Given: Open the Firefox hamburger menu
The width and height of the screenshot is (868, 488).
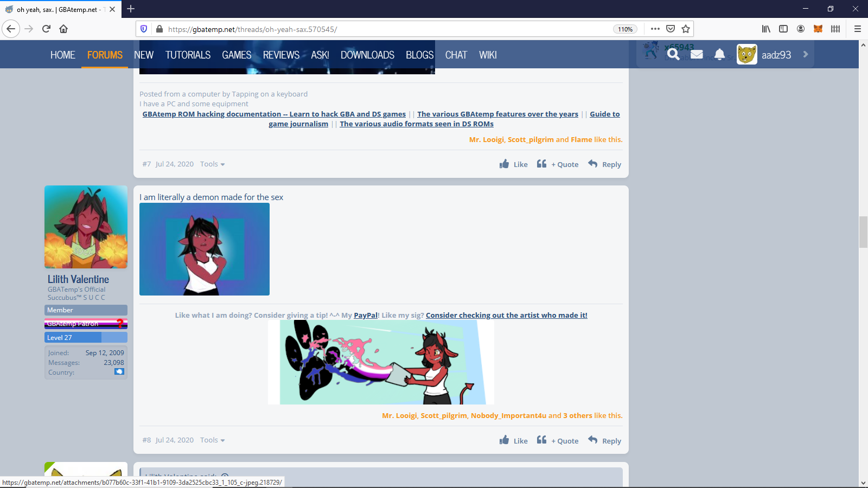Looking at the screenshot, I should 858,29.
